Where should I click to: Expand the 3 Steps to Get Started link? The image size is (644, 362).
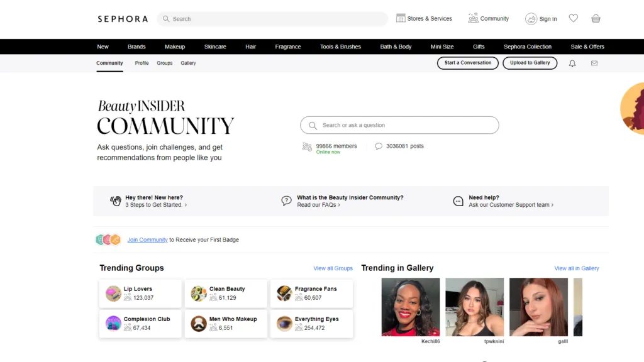[x=156, y=205]
